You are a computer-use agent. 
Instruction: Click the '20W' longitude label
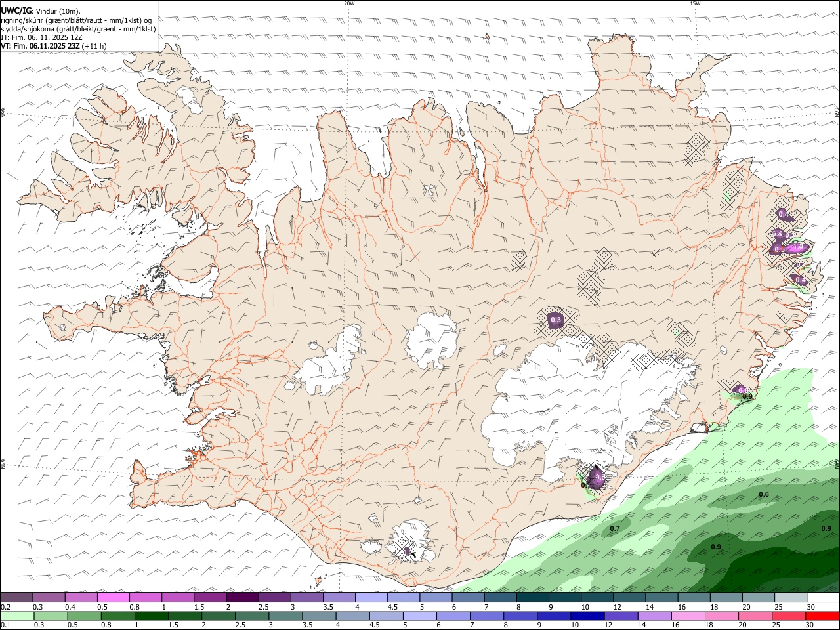[349, 3]
